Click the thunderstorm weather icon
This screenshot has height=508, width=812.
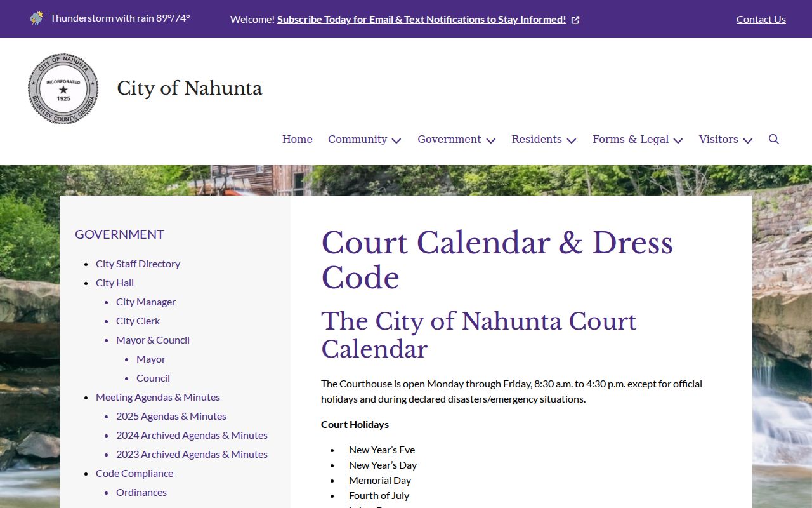[37, 18]
